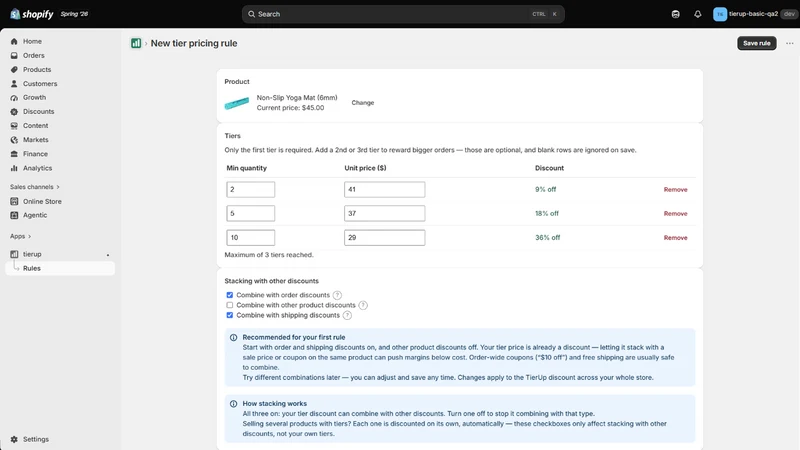Click the min quantity field showing 5

coord(251,213)
